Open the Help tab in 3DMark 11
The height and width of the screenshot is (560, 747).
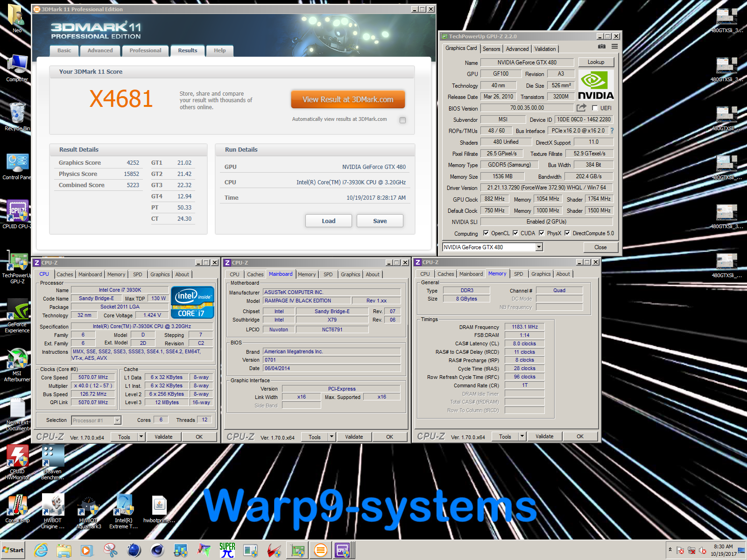219,50
